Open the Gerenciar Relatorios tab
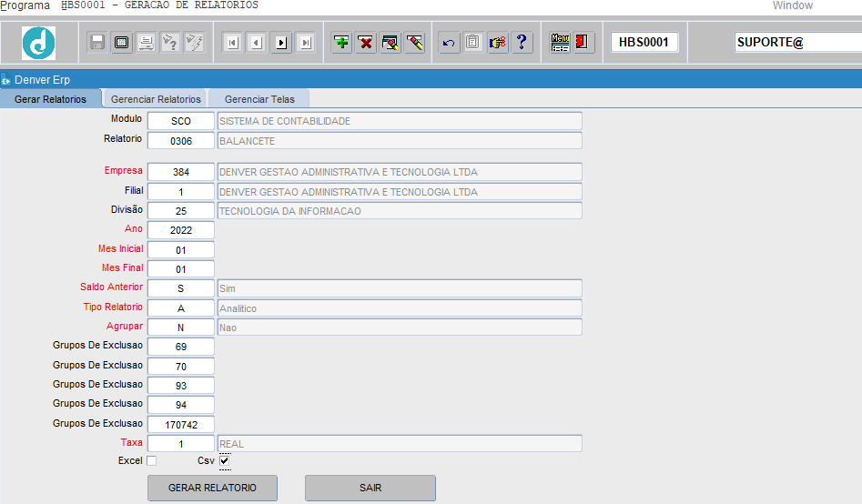Viewport: 862px width, 504px height. (x=156, y=99)
